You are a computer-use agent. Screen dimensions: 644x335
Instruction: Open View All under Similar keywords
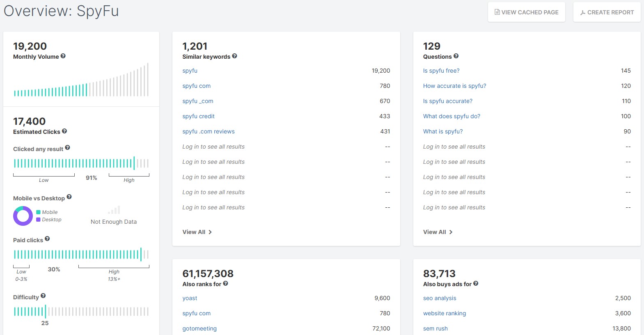point(197,232)
